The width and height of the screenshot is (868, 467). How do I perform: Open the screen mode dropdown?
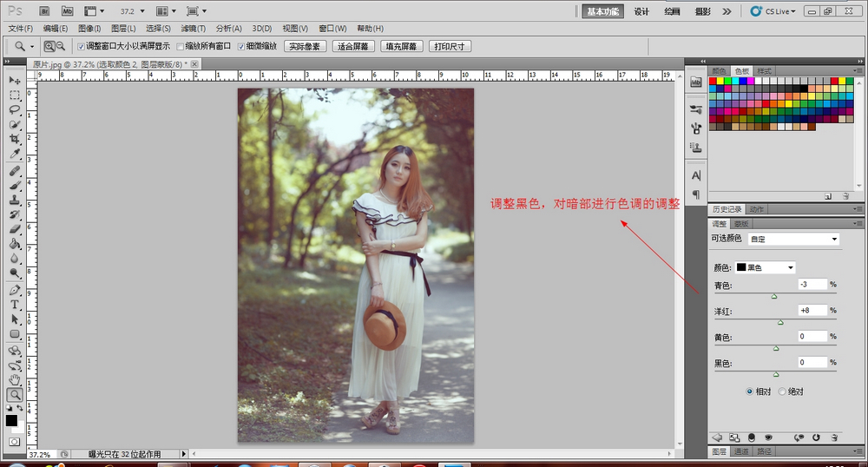pos(196,11)
